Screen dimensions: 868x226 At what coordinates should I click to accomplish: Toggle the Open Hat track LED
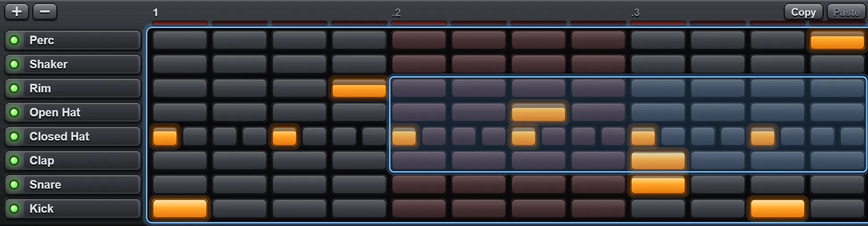click(x=14, y=112)
